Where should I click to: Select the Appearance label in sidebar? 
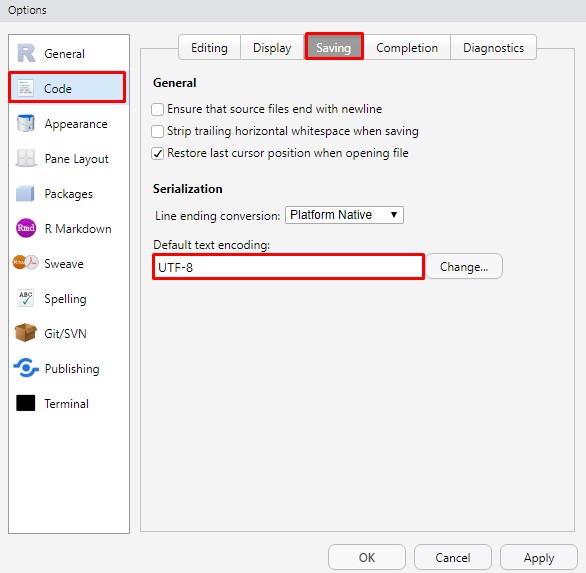(x=76, y=124)
